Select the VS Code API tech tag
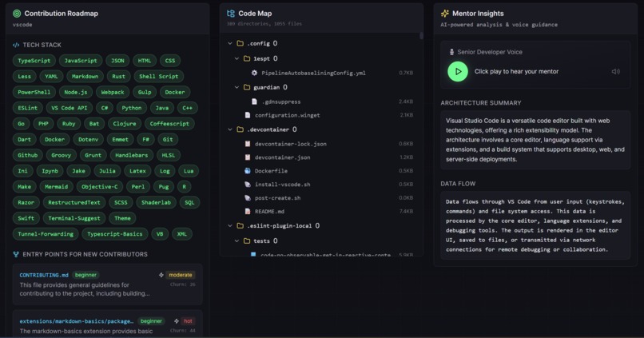The height and width of the screenshot is (338, 644). [69, 108]
